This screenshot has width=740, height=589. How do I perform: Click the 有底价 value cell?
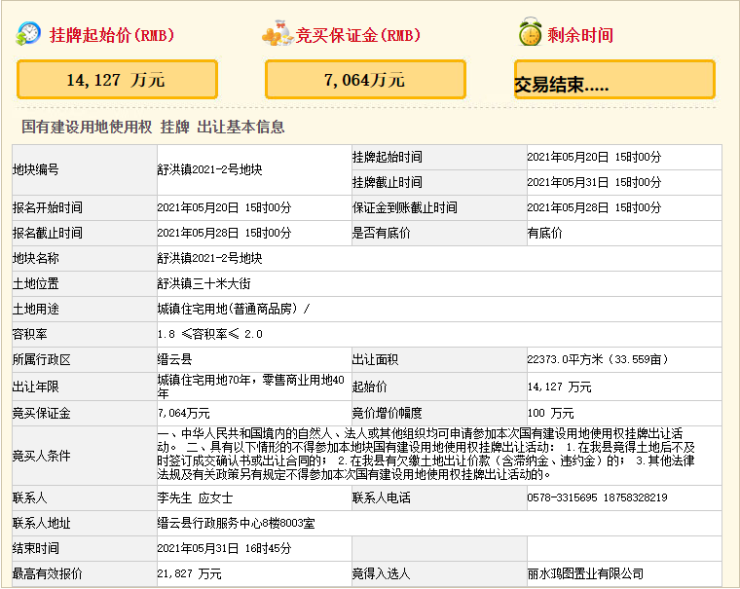(545, 232)
